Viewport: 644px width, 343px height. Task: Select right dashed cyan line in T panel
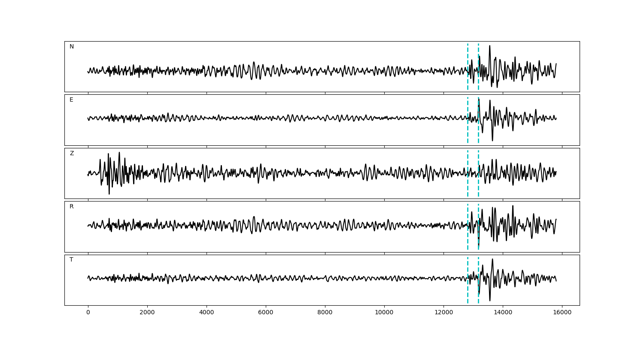(478, 266)
